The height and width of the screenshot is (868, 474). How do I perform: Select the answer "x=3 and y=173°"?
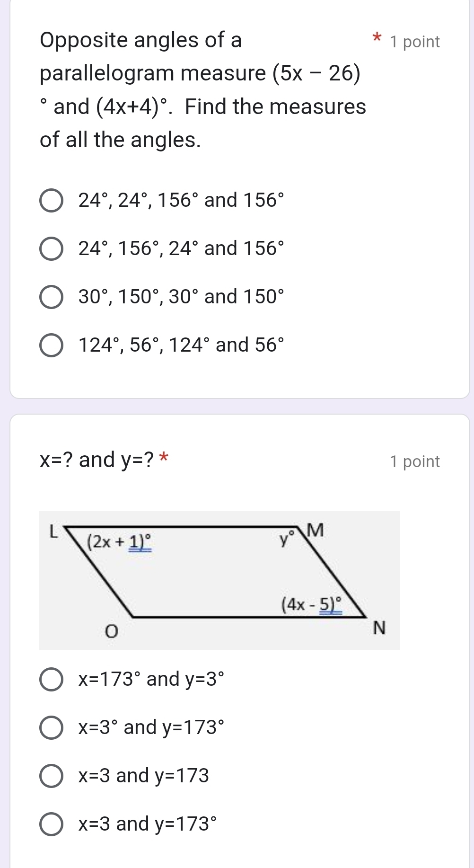[x=51, y=824]
